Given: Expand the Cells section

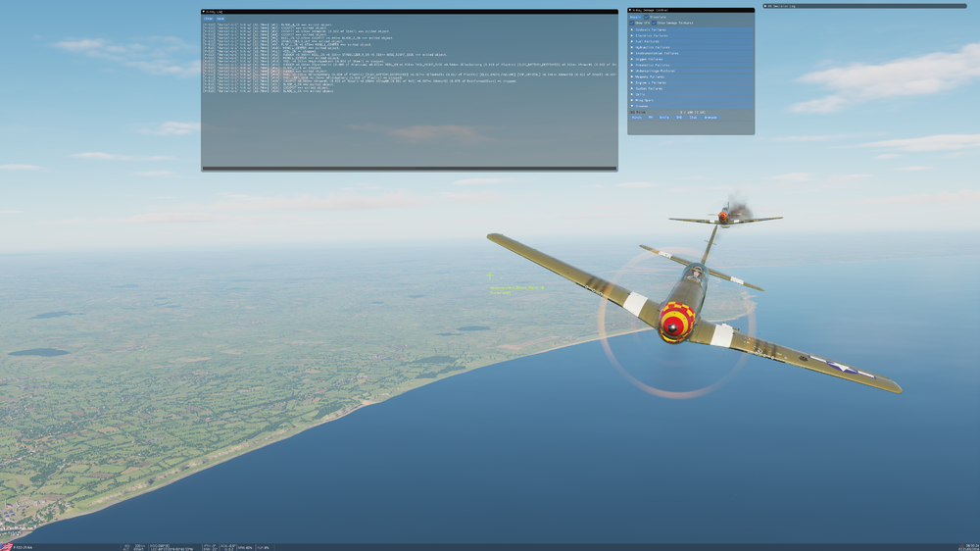Looking at the screenshot, I should tap(691, 94).
